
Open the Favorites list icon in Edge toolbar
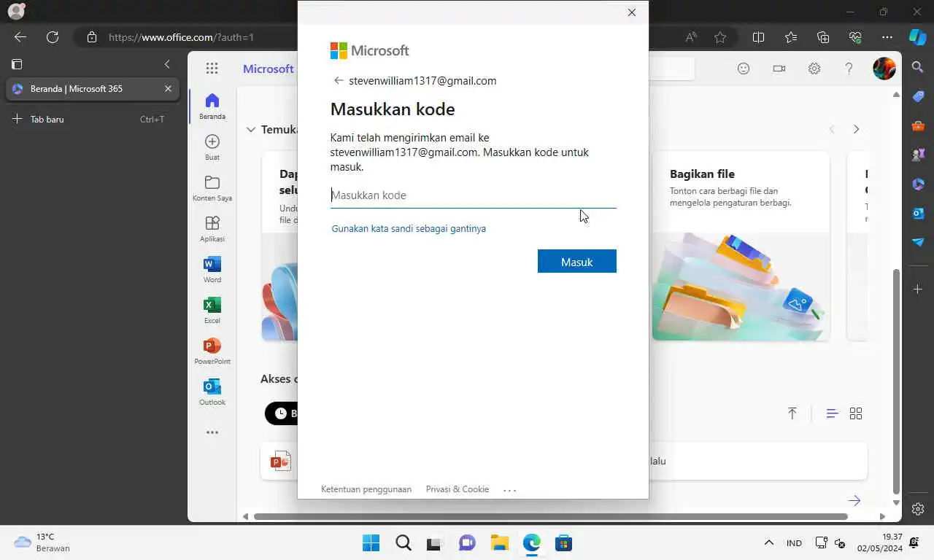[x=791, y=37]
